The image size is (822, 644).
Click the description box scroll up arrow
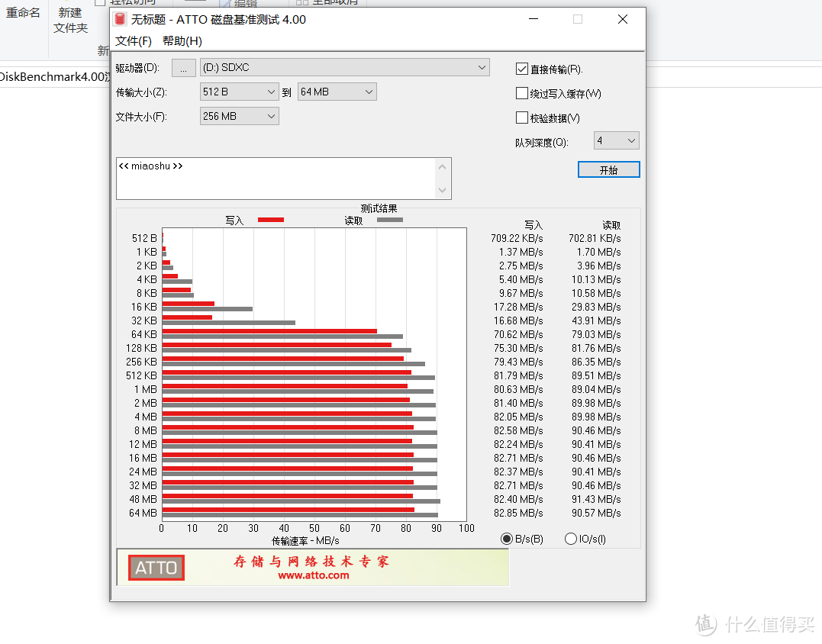point(442,167)
